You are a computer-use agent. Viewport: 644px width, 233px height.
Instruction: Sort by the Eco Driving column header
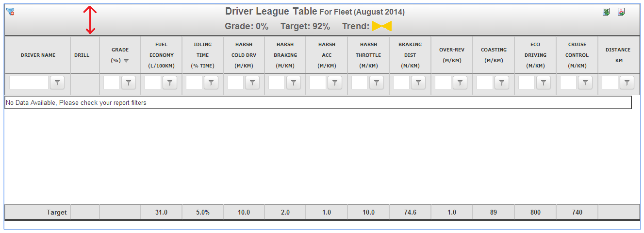pos(535,55)
